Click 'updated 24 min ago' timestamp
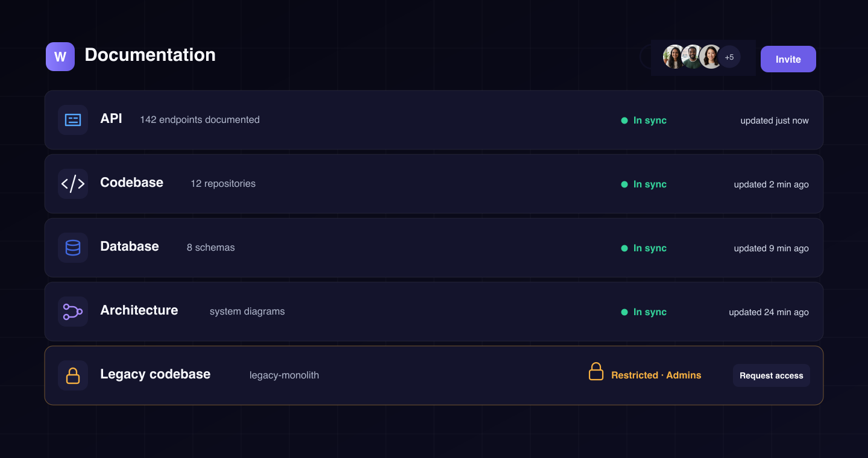 coord(769,312)
